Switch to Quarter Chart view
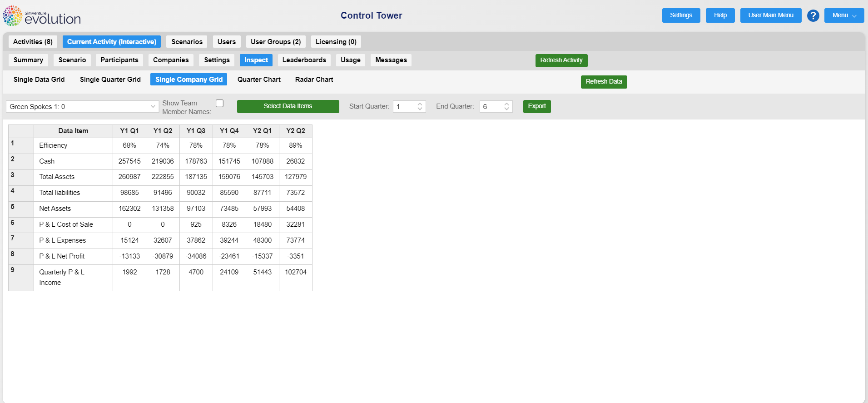This screenshot has height=403, width=868. tap(259, 80)
